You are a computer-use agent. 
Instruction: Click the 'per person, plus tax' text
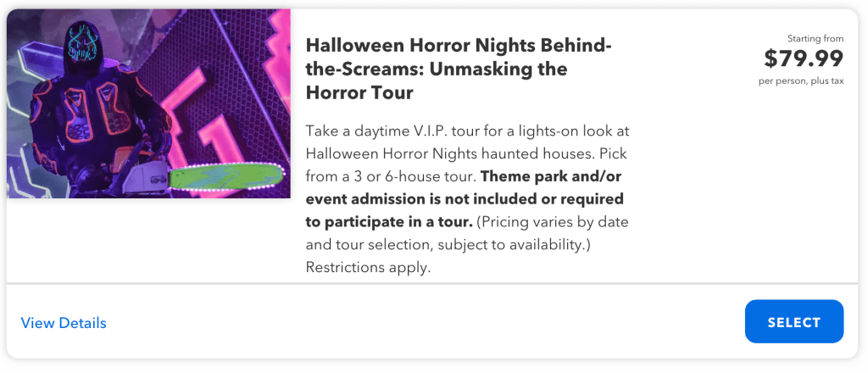(x=801, y=81)
